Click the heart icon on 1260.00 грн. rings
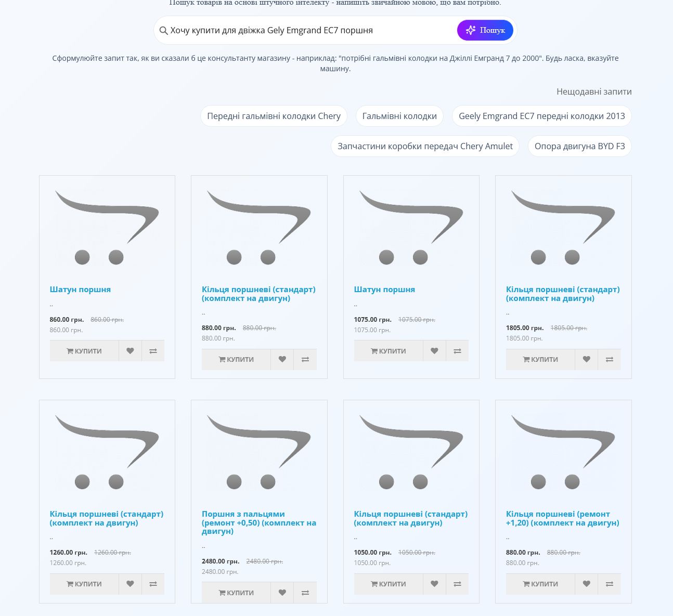 130,584
